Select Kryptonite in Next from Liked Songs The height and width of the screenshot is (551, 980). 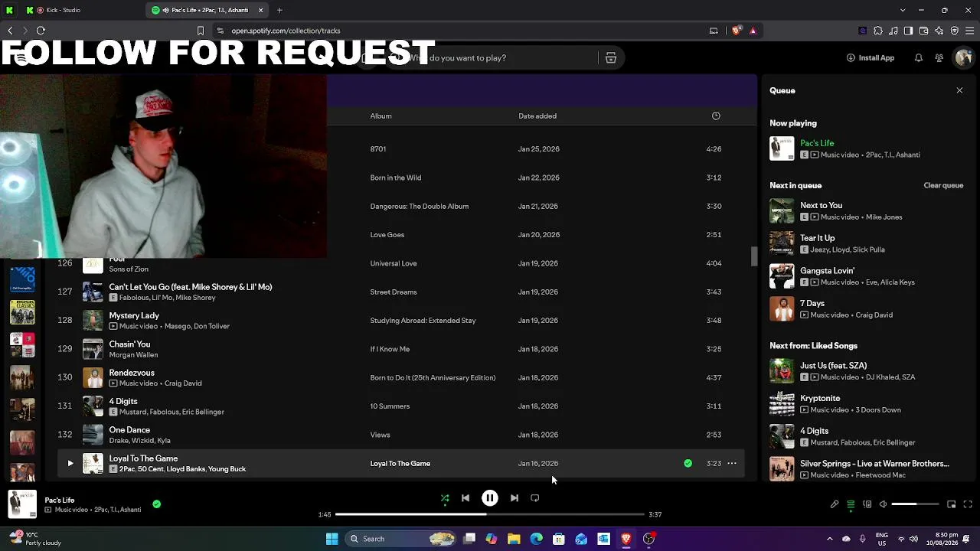coord(867,404)
